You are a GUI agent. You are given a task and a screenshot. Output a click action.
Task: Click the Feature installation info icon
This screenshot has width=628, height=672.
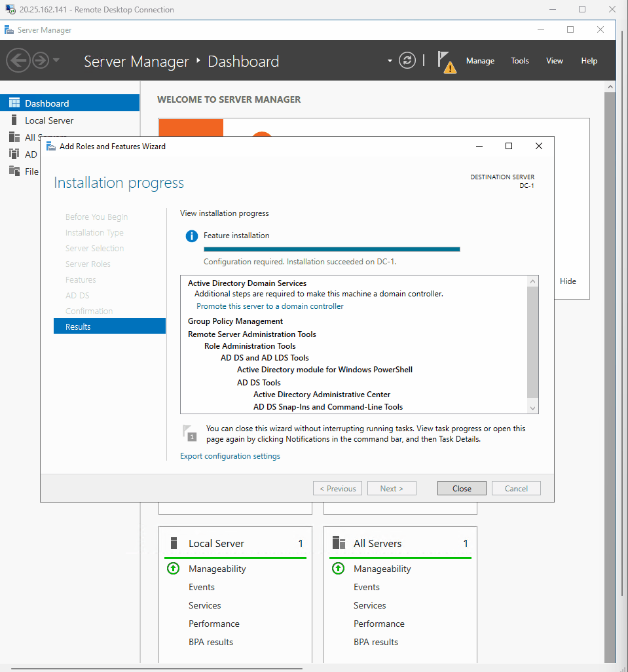pos(191,236)
